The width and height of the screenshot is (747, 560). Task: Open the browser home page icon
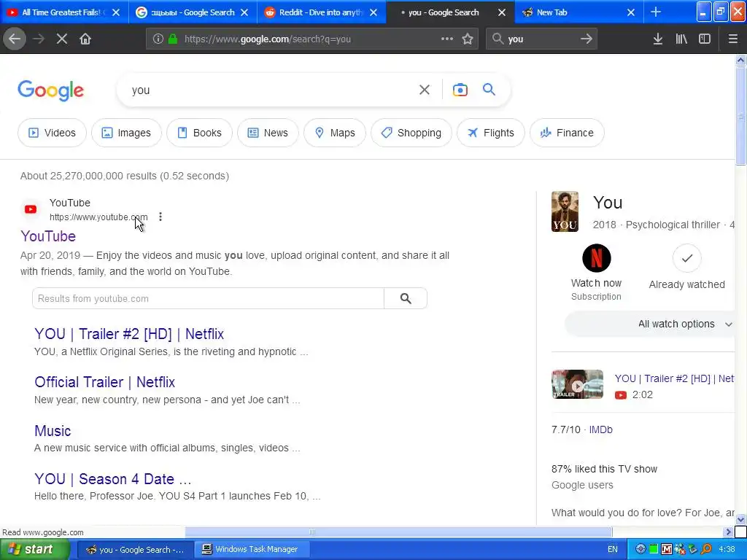[85, 39]
